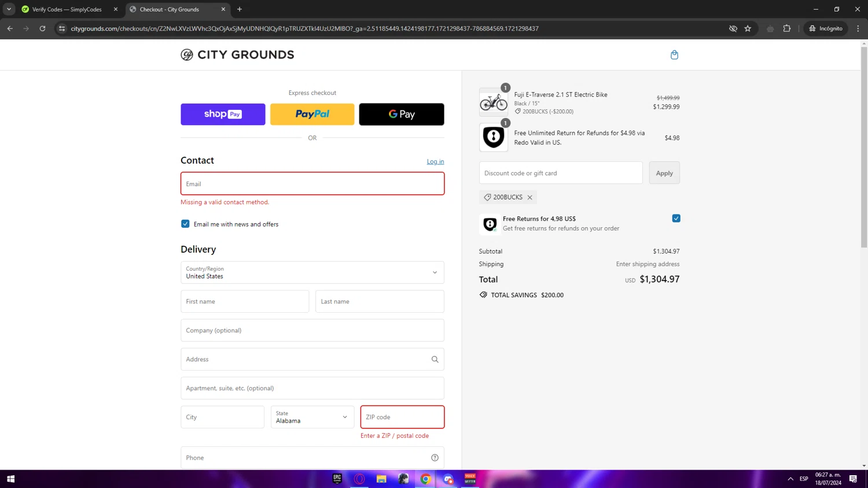Remove the 200BUCKS discount code tag
Image resolution: width=868 pixels, height=488 pixels.
pyautogui.click(x=529, y=197)
